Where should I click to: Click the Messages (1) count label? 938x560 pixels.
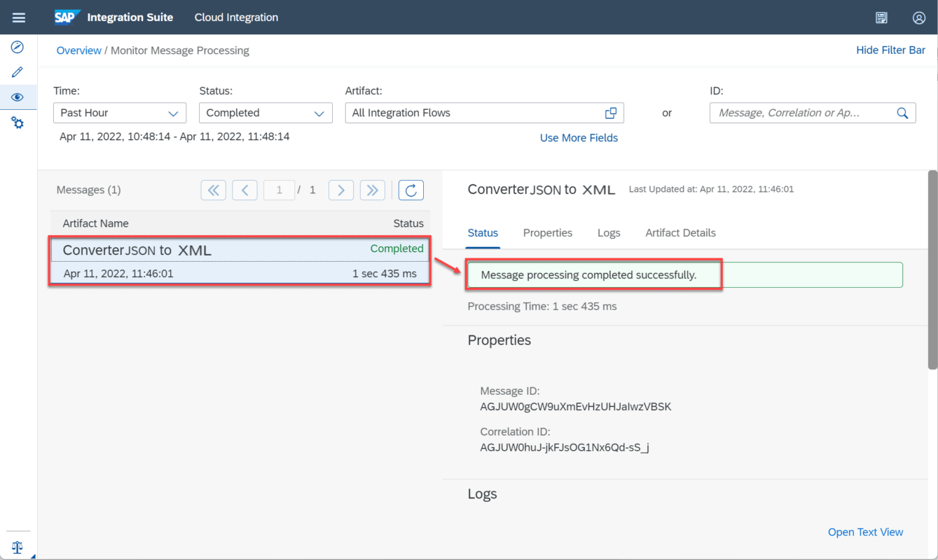88,190
